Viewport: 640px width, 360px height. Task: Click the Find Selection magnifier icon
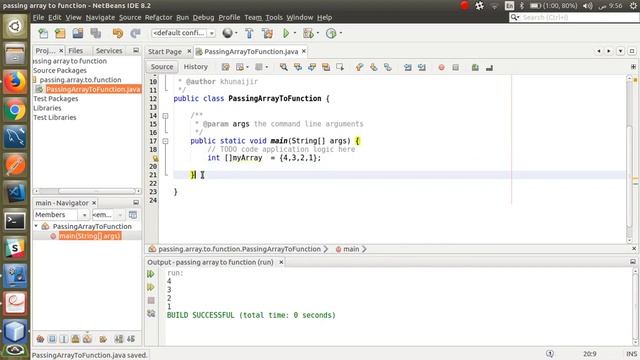[x=283, y=67]
